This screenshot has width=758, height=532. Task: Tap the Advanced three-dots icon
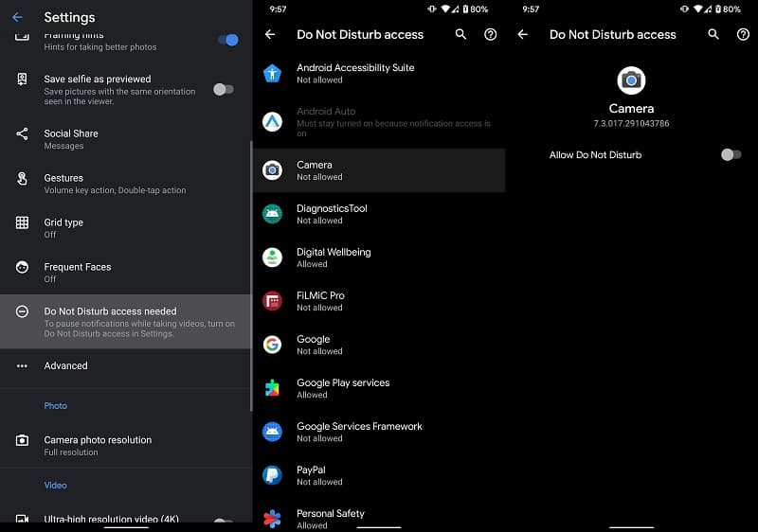click(x=22, y=366)
